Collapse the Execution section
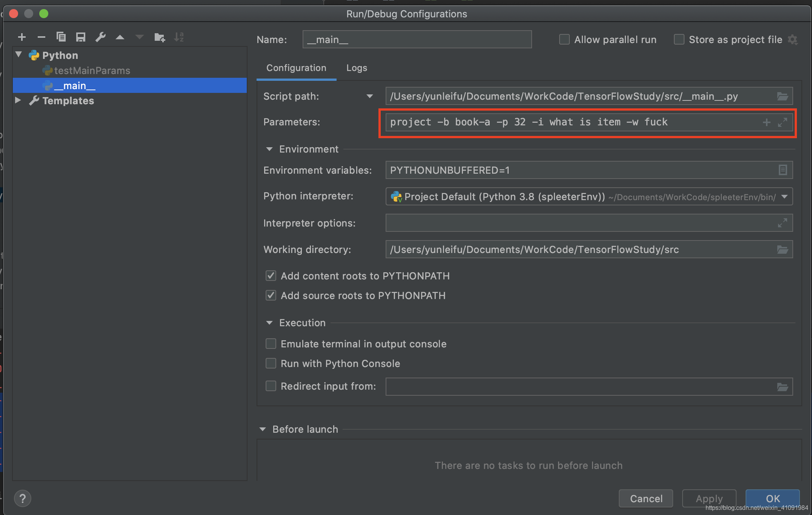Image resolution: width=812 pixels, height=515 pixels. [x=269, y=323]
